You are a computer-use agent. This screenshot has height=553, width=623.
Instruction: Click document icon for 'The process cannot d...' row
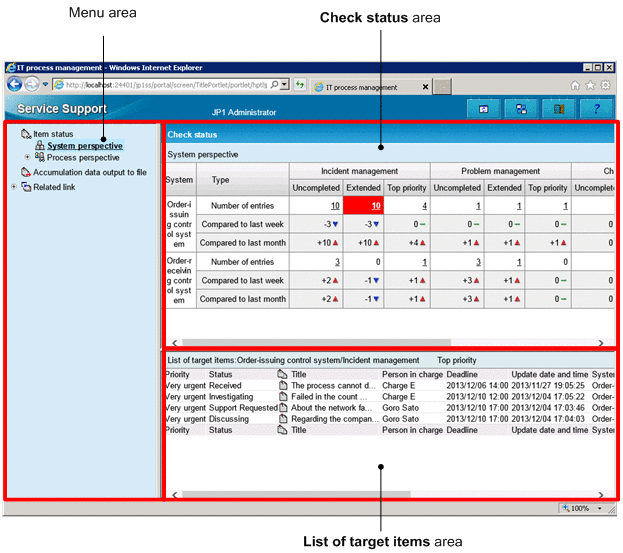(283, 385)
